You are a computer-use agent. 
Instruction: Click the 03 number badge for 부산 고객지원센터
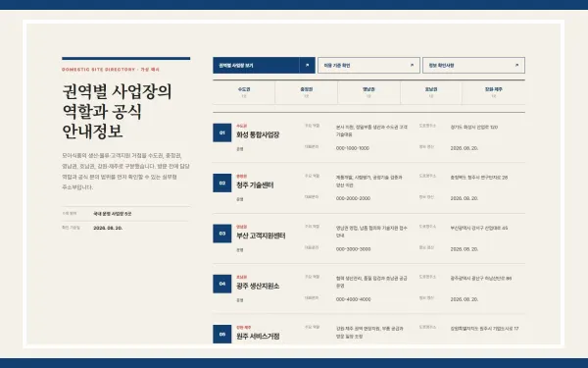pyautogui.click(x=222, y=234)
